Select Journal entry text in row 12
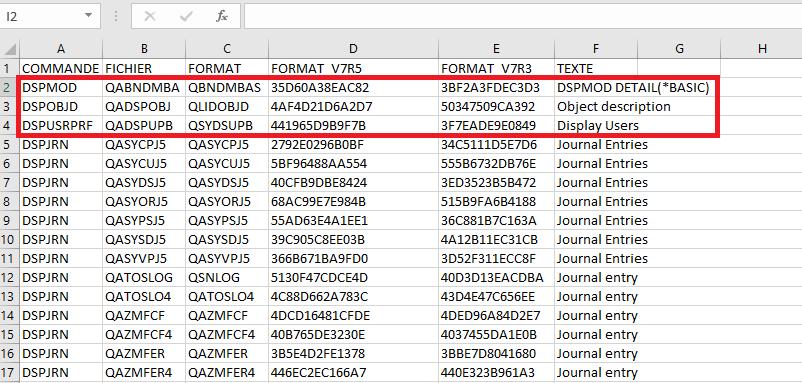This screenshot has height=383, width=802. (597, 277)
